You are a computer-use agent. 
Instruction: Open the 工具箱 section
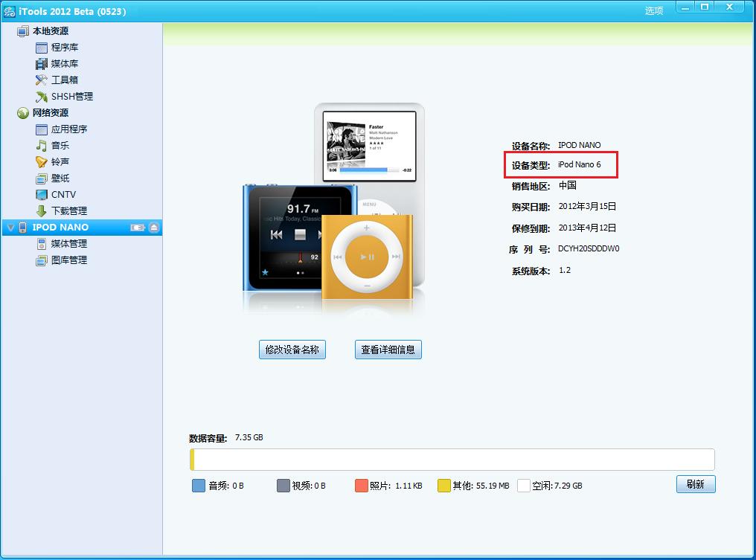(x=65, y=80)
